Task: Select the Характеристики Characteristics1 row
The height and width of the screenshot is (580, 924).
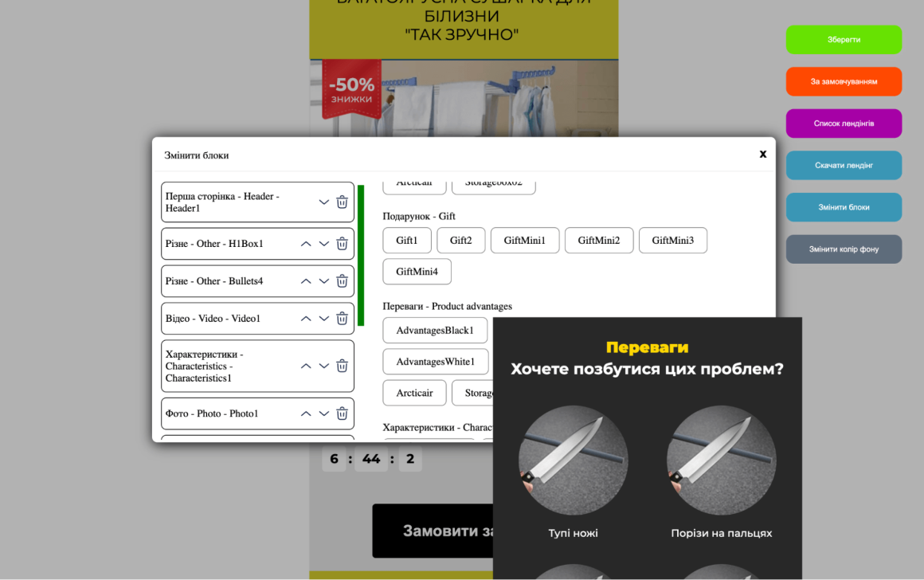Action: point(257,366)
